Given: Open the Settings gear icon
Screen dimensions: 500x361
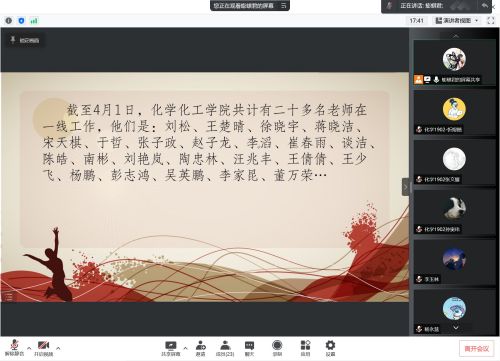Looking at the screenshot, I should (330, 348).
